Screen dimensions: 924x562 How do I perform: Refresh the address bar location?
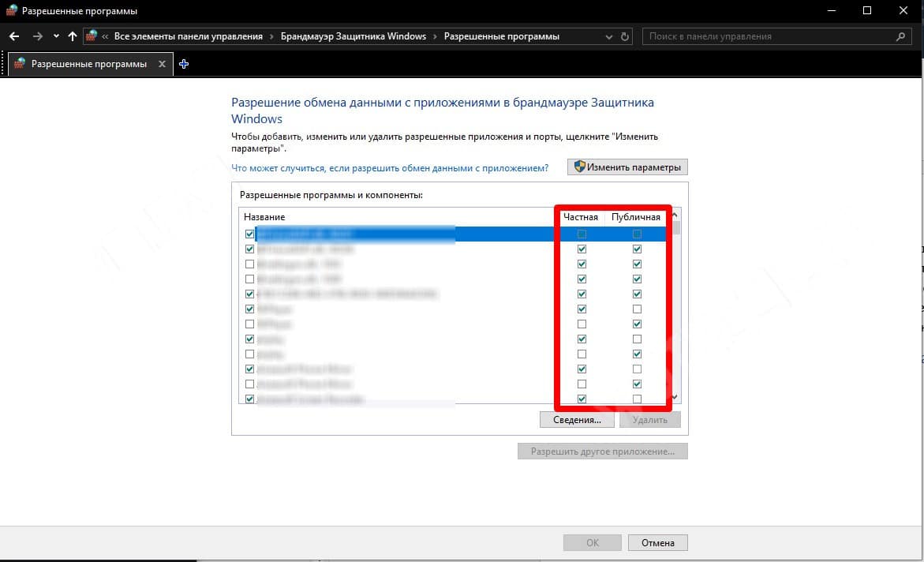(626, 36)
